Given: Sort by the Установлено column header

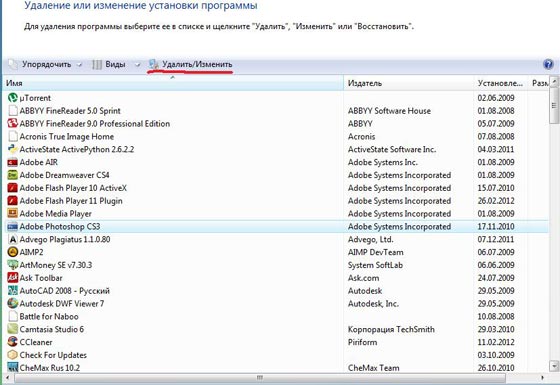Looking at the screenshot, I should click(x=501, y=83).
